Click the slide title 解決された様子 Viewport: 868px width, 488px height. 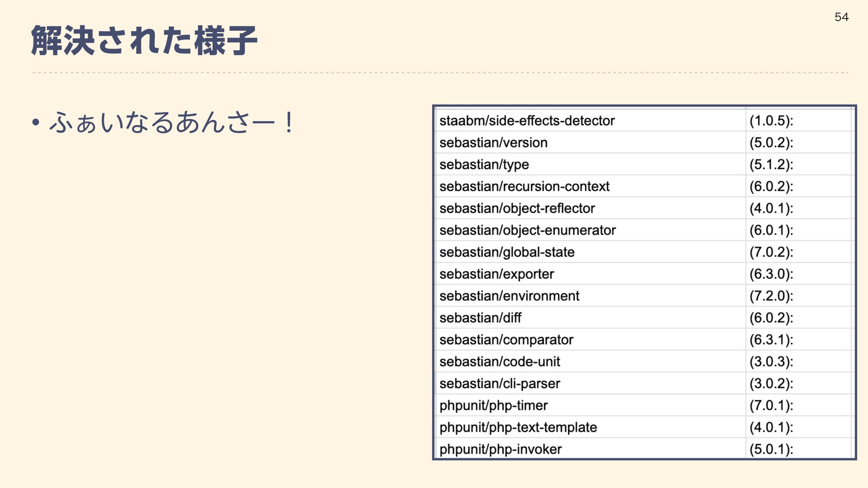coord(144,41)
